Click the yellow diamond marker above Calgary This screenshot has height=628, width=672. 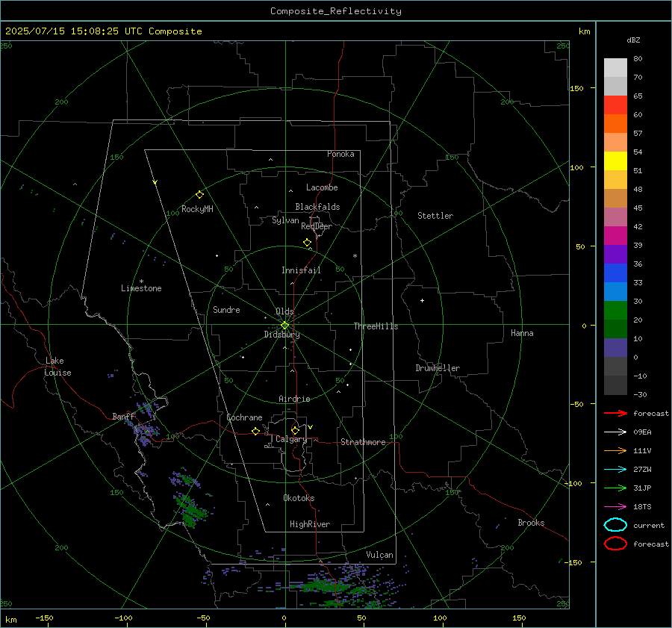click(295, 430)
